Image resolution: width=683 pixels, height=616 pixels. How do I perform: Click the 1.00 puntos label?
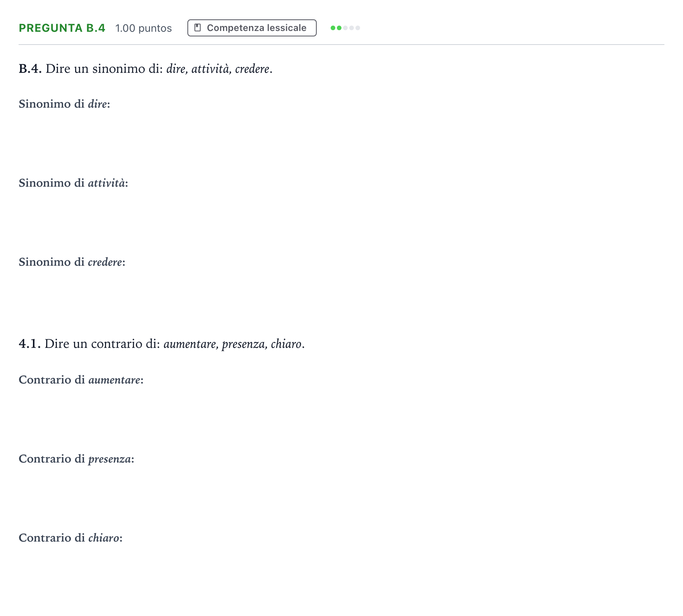(x=144, y=28)
